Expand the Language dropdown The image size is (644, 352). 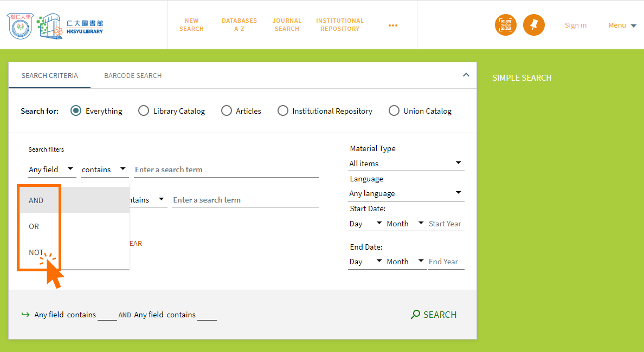click(406, 193)
